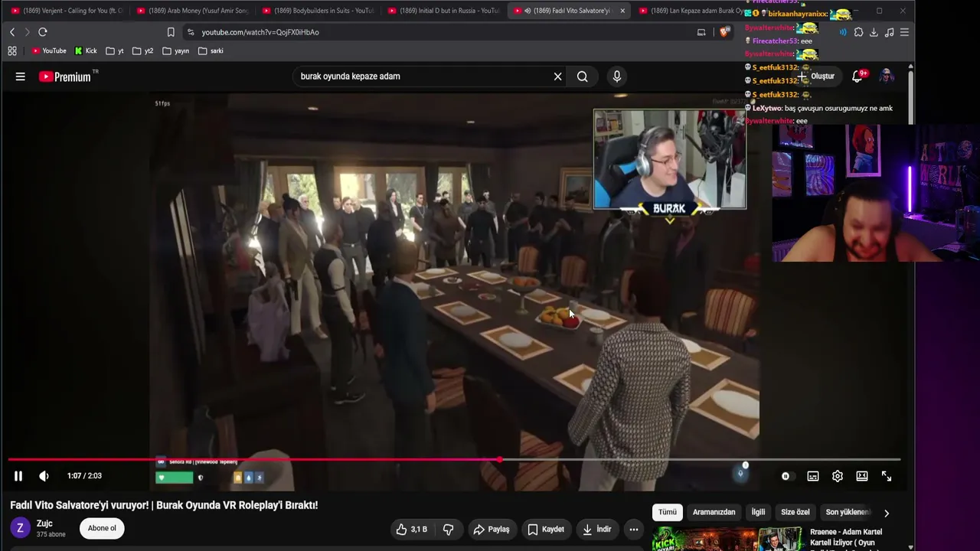Viewport: 980px width, 551px height.
Task: Switch to the Venjent Calling for You tab
Action: 67,11
